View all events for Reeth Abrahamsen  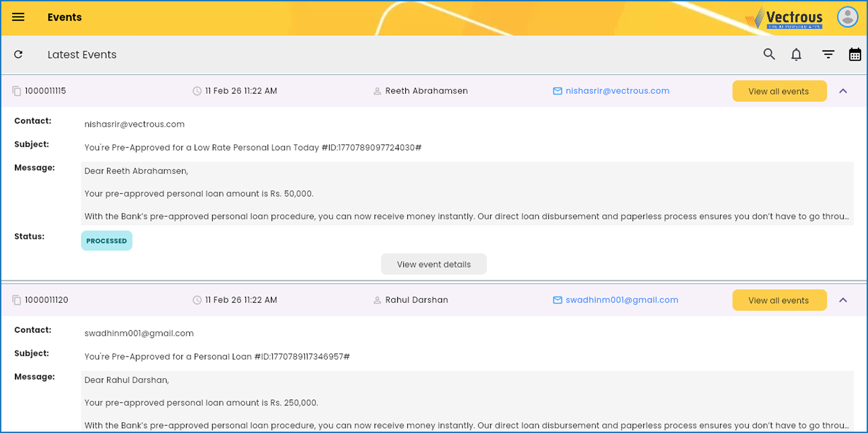tap(779, 91)
